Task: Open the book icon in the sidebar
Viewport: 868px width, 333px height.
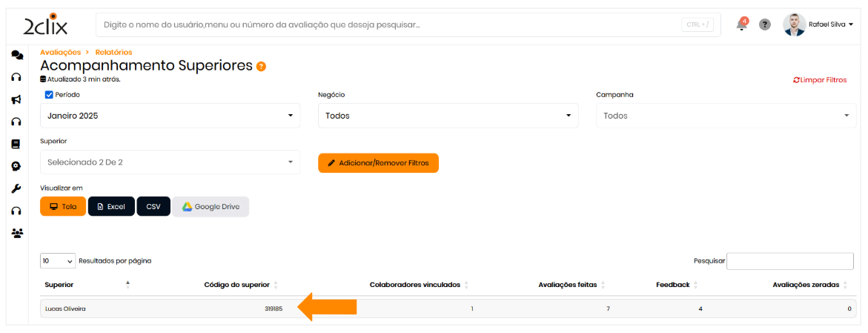Action: coord(16,144)
